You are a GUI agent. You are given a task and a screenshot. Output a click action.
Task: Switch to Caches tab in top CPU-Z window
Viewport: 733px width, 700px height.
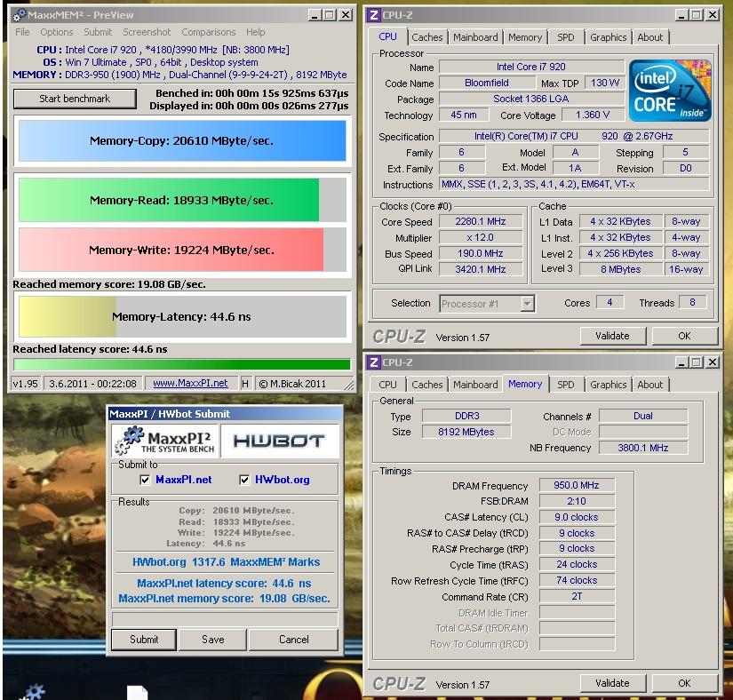426,37
